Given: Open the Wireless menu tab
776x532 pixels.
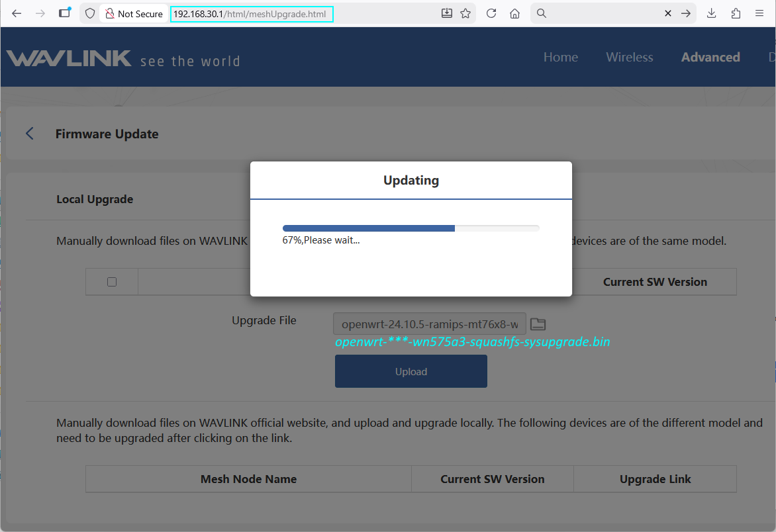Looking at the screenshot, I should pos(629,58).
